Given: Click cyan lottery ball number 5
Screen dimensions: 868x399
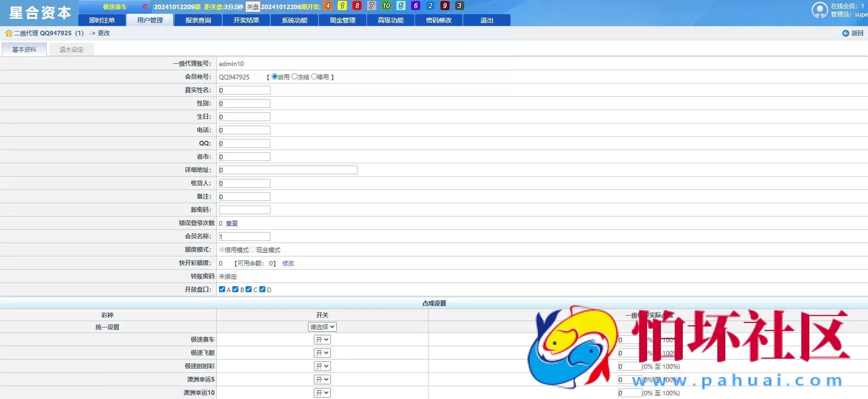Looking at the screenshot, I should click(401, 6).
